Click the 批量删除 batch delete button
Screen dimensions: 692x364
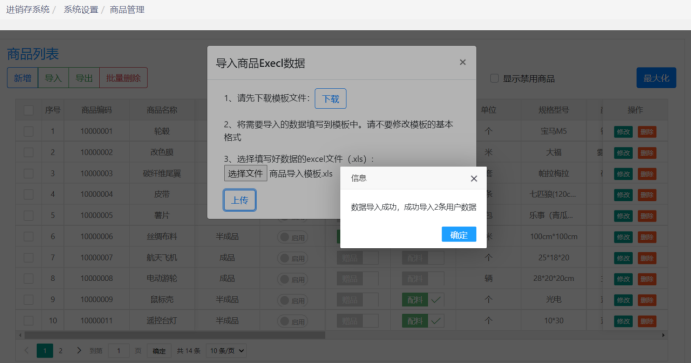tap(124, 78)
